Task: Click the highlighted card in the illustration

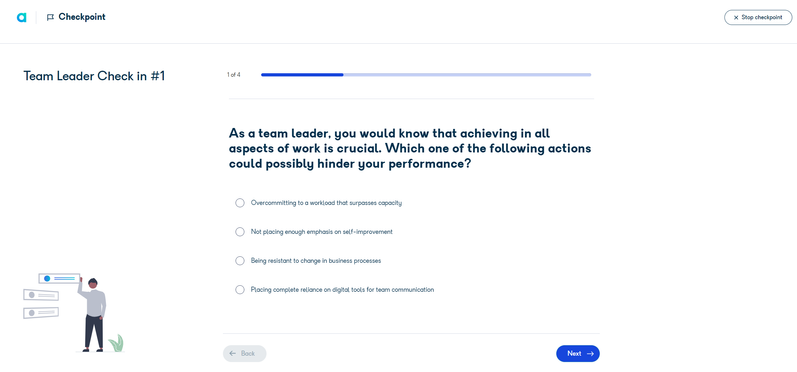Action: tap(59, 278)
